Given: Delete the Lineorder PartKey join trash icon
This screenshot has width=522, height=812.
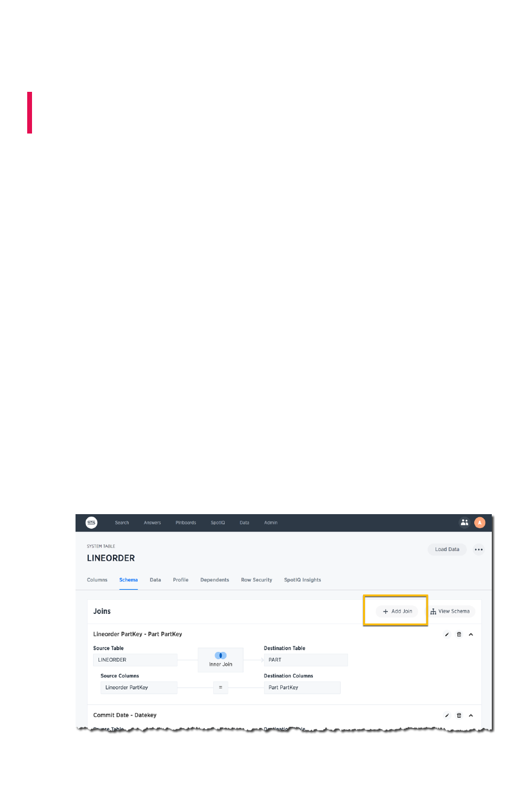Looking at the screenshot, I should point(459,634).
